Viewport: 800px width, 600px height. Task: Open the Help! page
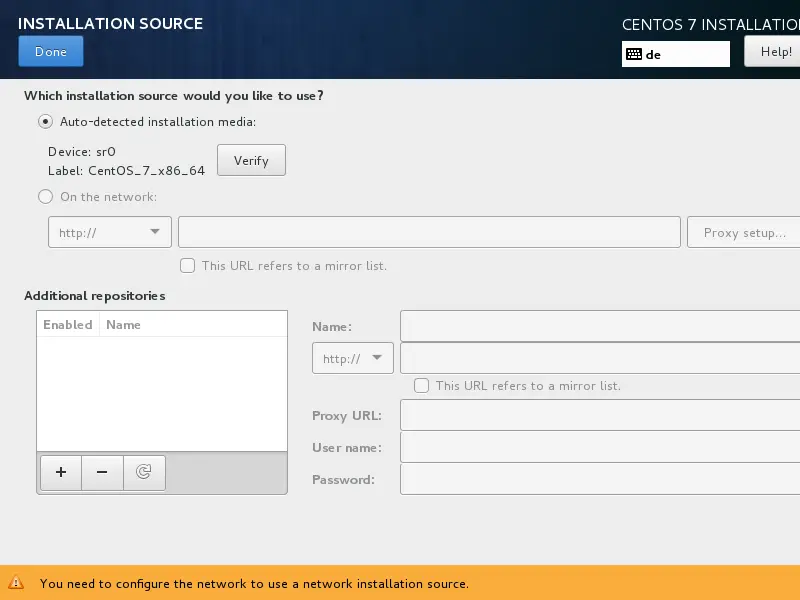click(x=774, y=52)
